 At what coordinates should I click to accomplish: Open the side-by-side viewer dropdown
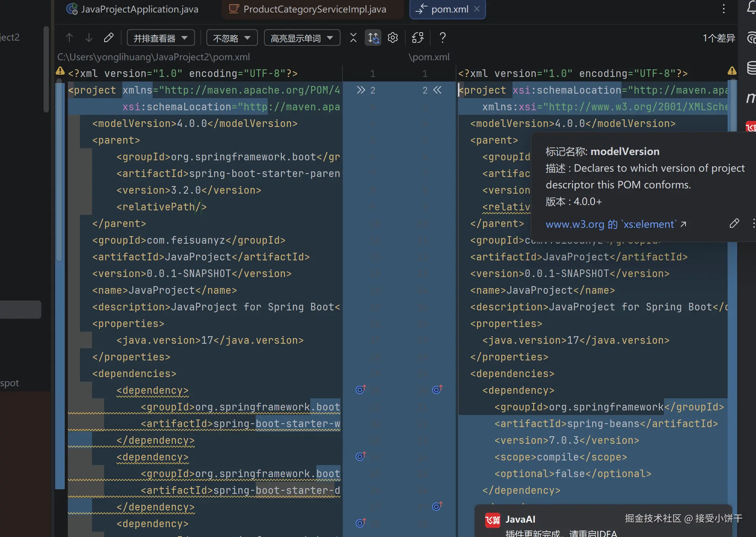(161, 38)
